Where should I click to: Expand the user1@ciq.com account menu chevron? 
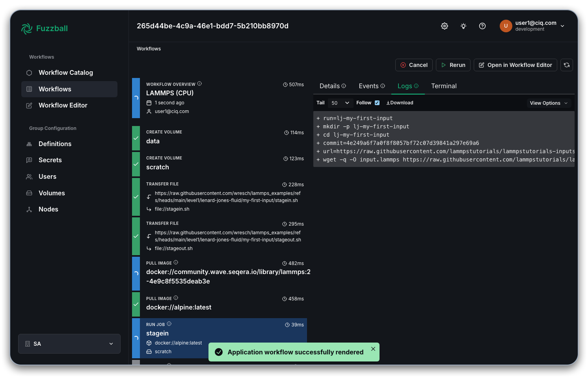point(562,26)
